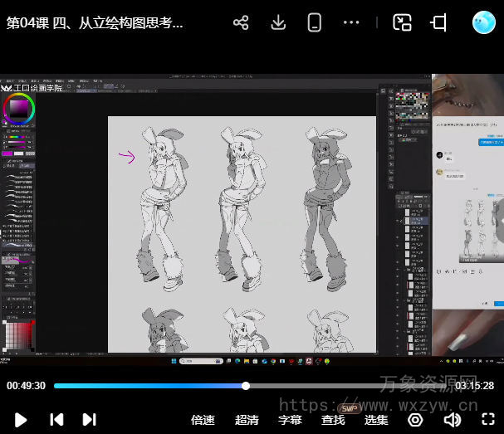Switch to picture-in-picture mini window

click(403, 22)
